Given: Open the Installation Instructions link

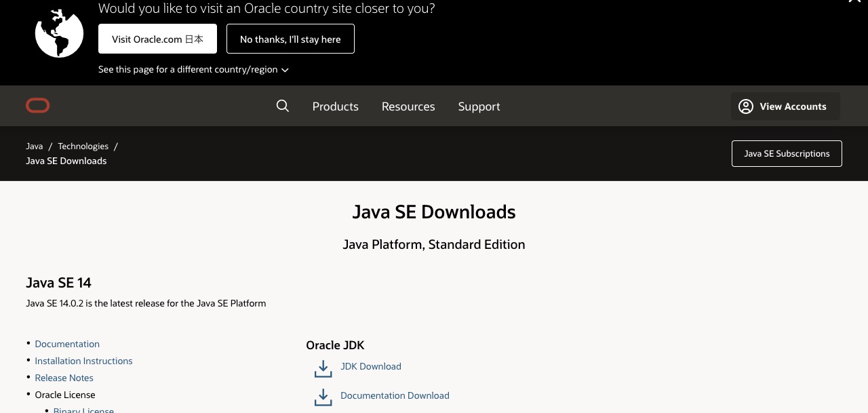Looking at the screenshot, I should click(x=83, y=361).
